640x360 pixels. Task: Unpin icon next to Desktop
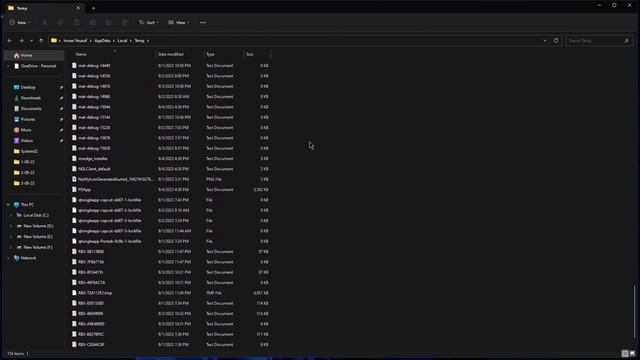click(61, 87)
